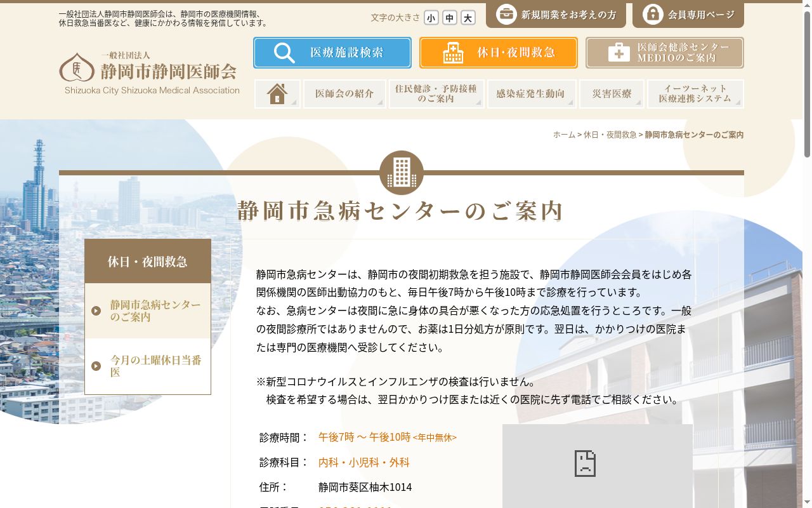Expand the 感染症発生動向 menu
Viewport: 812px width, 508px height.
(x=532, y=94)
